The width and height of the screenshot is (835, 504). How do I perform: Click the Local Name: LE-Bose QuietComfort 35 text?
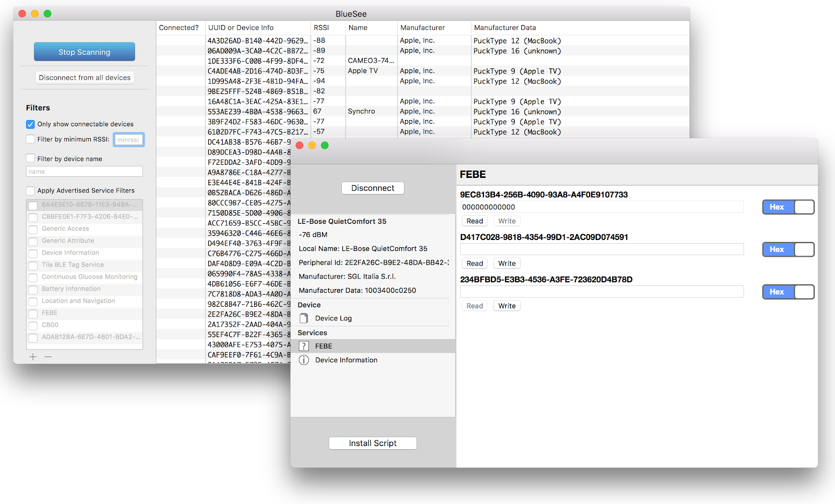[x=363, y=249]
